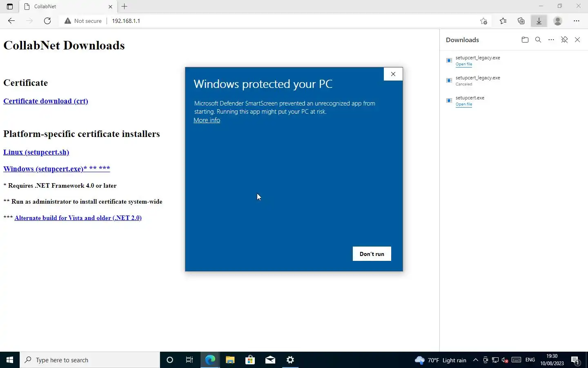Open the weather widget Light rain

[x=440, y=360]
